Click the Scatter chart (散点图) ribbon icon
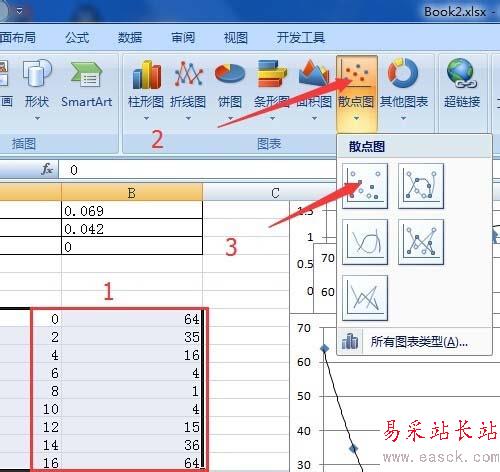Viewport: 500px width, 472px height. tap(356, 74)
